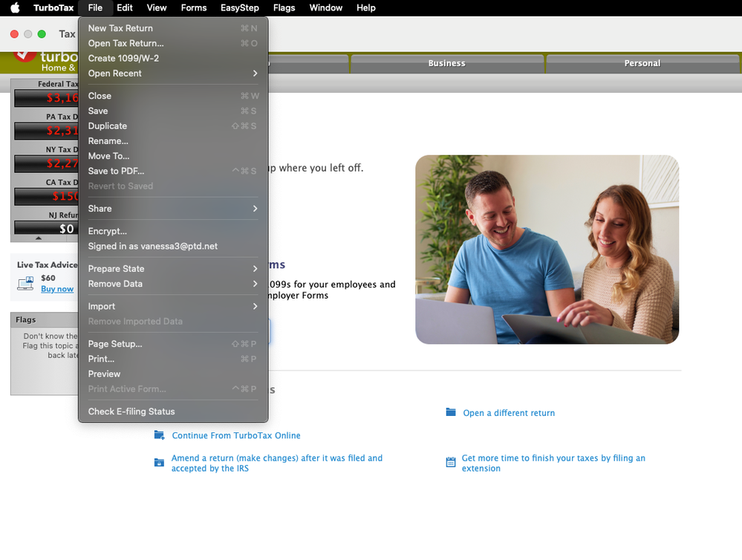Open the Flags menu in menu bar
This screenshot has width=742, height=560.
(284, 7)
